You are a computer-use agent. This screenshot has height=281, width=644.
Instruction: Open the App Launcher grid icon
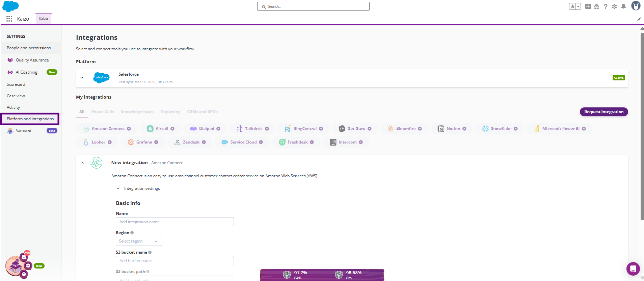tap(9, 19)
